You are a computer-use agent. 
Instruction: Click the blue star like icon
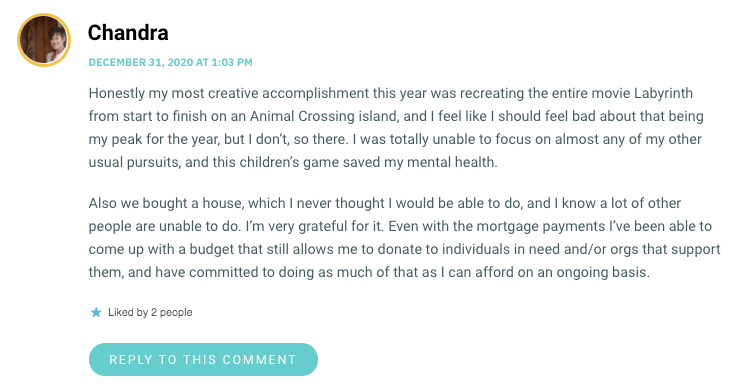[96, 312]
